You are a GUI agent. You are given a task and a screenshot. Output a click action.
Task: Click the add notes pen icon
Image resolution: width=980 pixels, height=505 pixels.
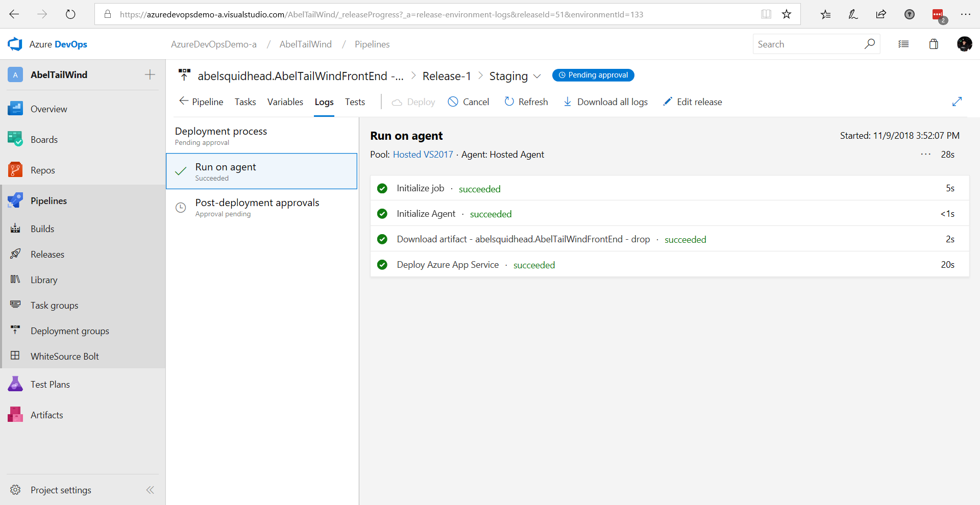pos(853,14)
